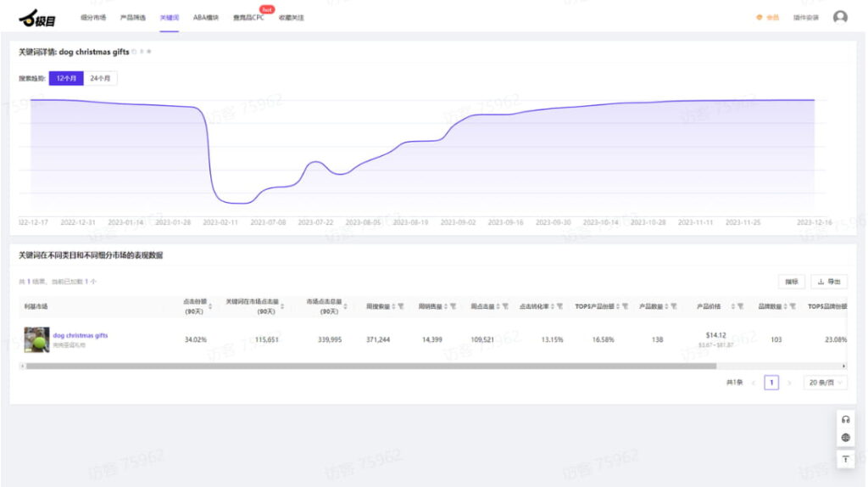
Task: Open the dog christmas gifts market link
Action: coord(81,335)
